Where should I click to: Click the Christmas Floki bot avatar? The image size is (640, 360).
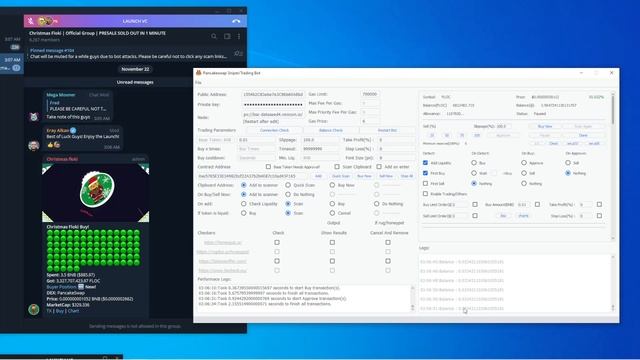coord(34,309)
